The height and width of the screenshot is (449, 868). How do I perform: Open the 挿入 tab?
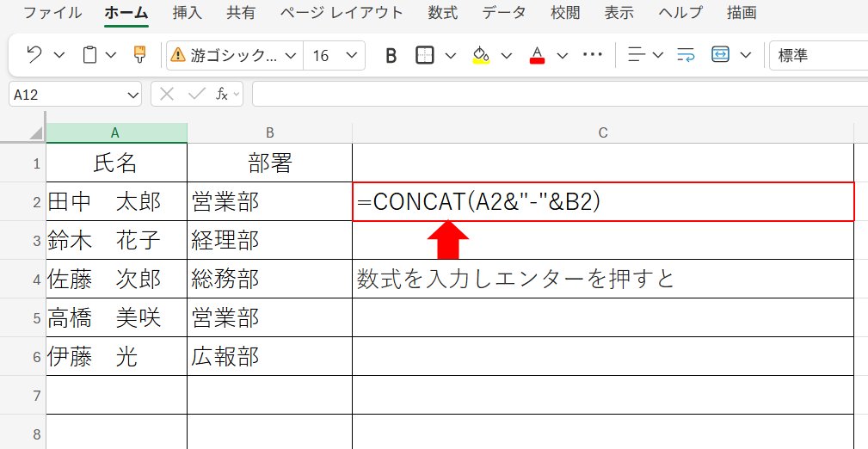187,13
